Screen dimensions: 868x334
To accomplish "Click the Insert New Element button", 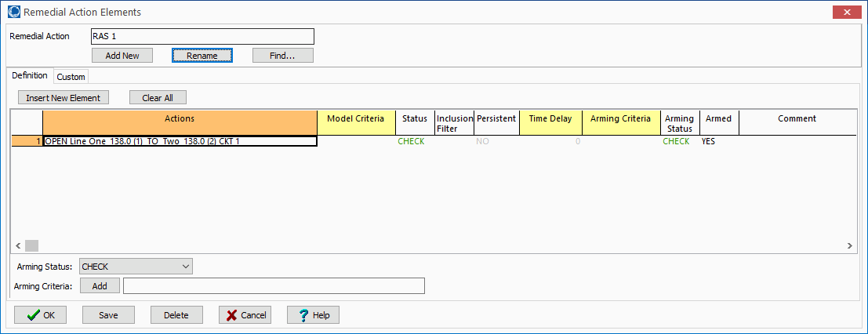I will tap(64, 98).
